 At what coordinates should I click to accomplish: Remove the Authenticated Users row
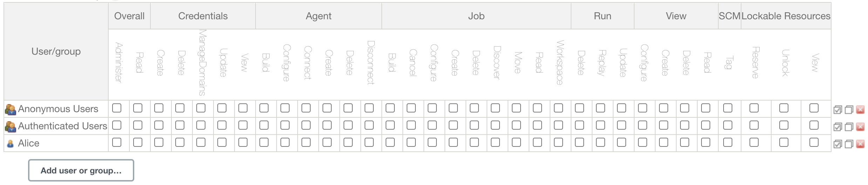point(860,127)
